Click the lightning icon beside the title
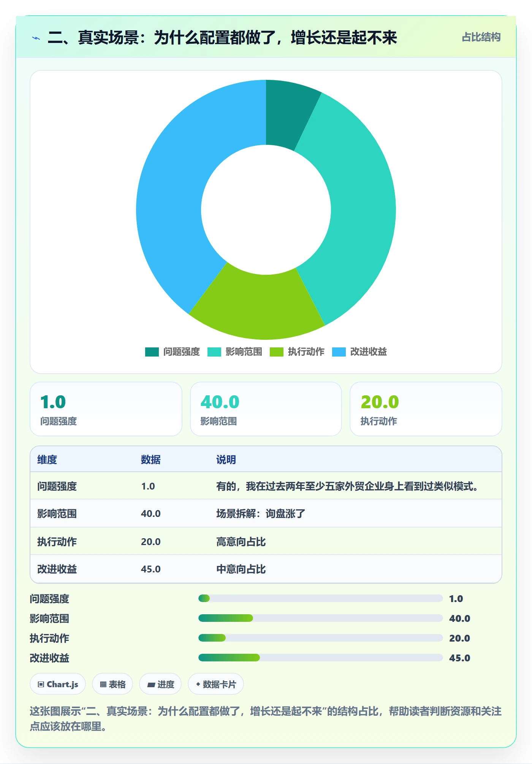 36,38
